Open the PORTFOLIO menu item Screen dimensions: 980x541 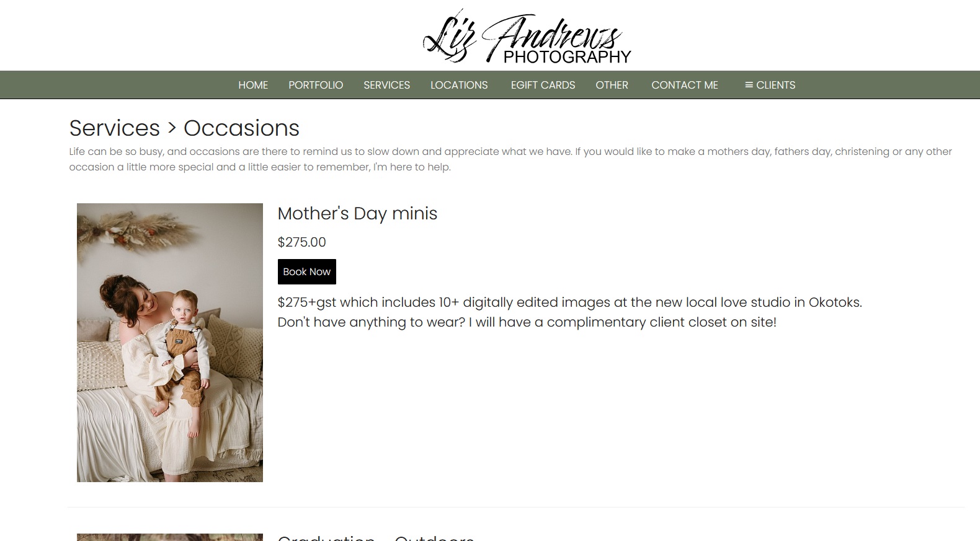tap(316, 85)
